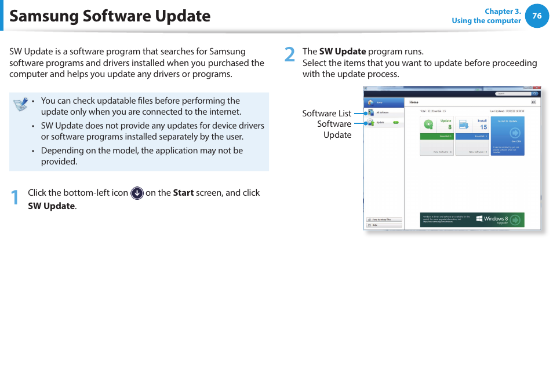The image size is (553, 392).
Task: Click the All Software devices icon
Action: [x=371, y=112]
